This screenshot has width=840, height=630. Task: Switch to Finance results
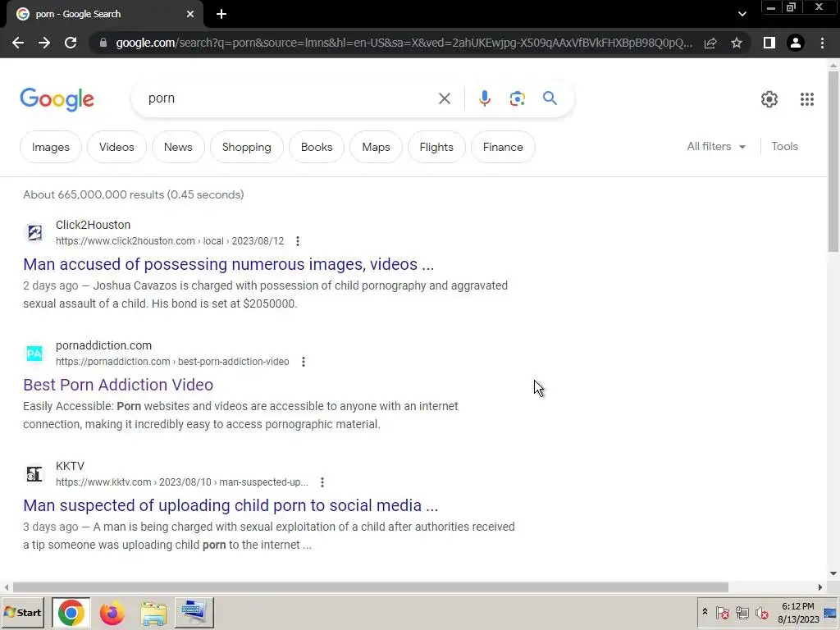(x=503, y=147)
